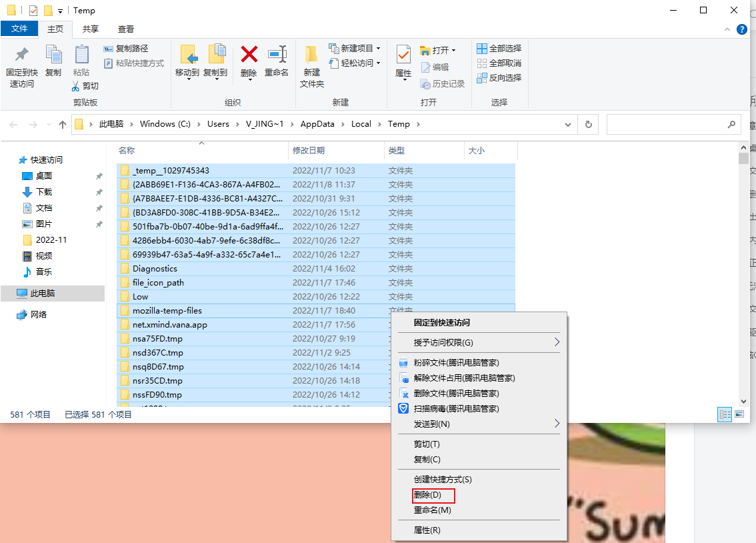Click the New folder icon
Image resolution: width=756 pixels, height=543 pixels.
(311, 55)
